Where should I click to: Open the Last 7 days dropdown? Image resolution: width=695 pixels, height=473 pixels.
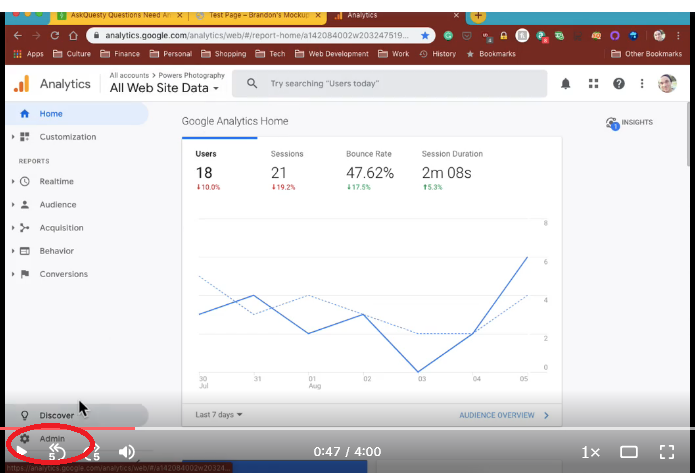(x=219, y=414)
